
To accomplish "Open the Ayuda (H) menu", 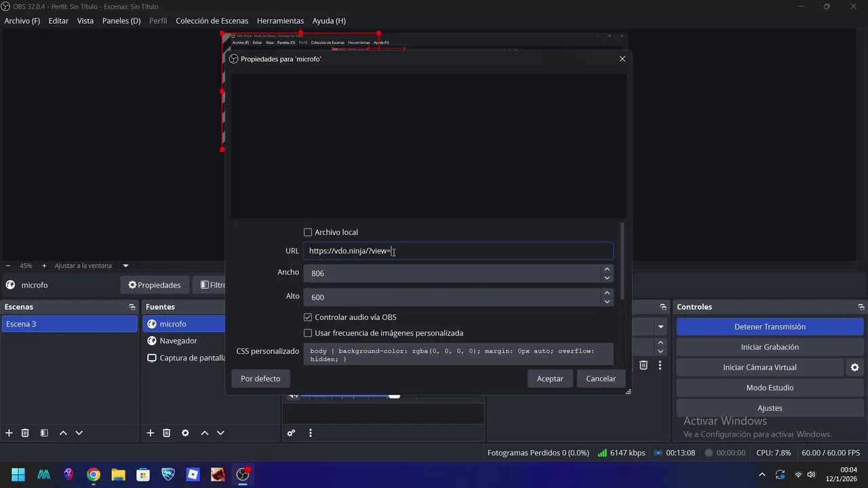I will 329,21.
